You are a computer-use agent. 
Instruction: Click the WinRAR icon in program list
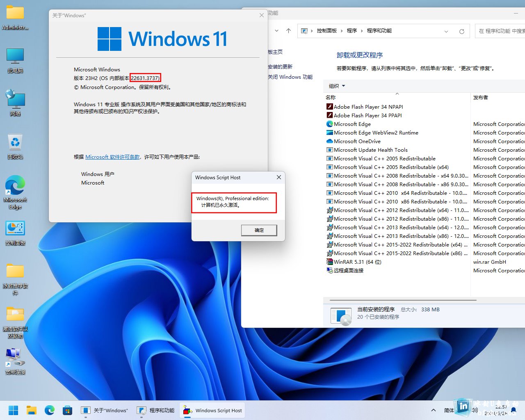coord(329,262)
